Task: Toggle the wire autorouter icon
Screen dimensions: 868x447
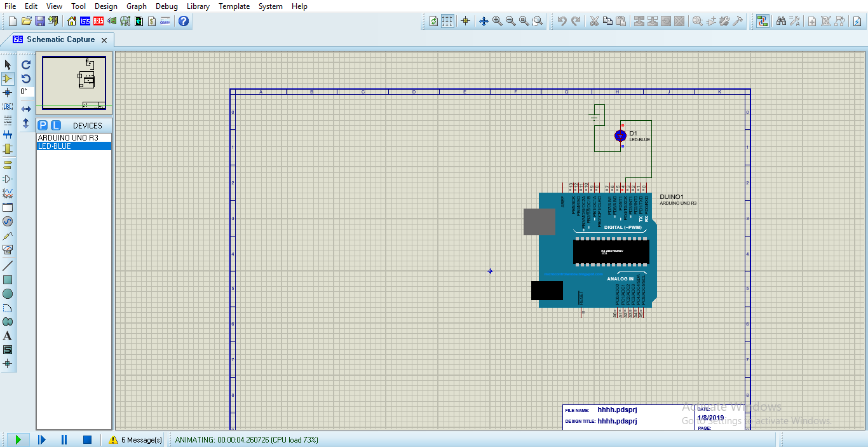Action: [763, 21]
